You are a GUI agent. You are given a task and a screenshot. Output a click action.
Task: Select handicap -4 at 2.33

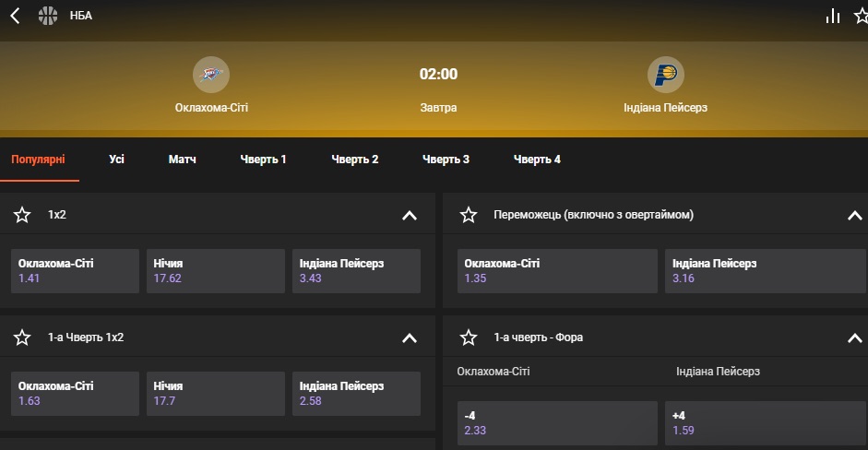557,423
